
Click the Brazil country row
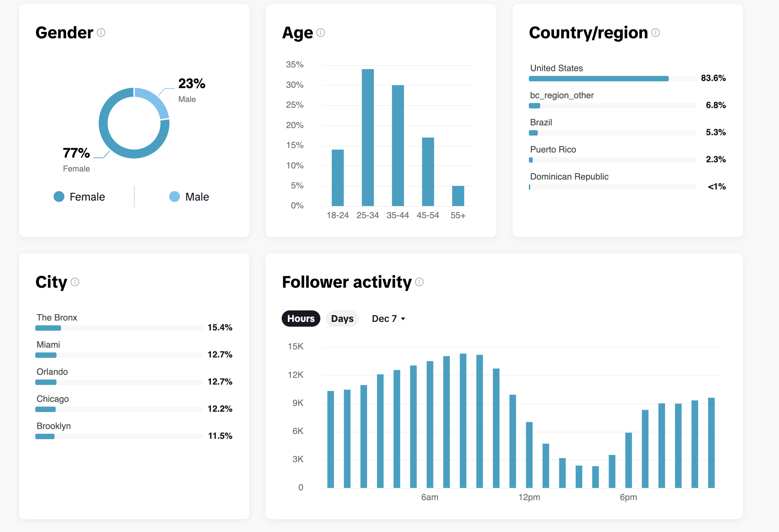point(628,127)
